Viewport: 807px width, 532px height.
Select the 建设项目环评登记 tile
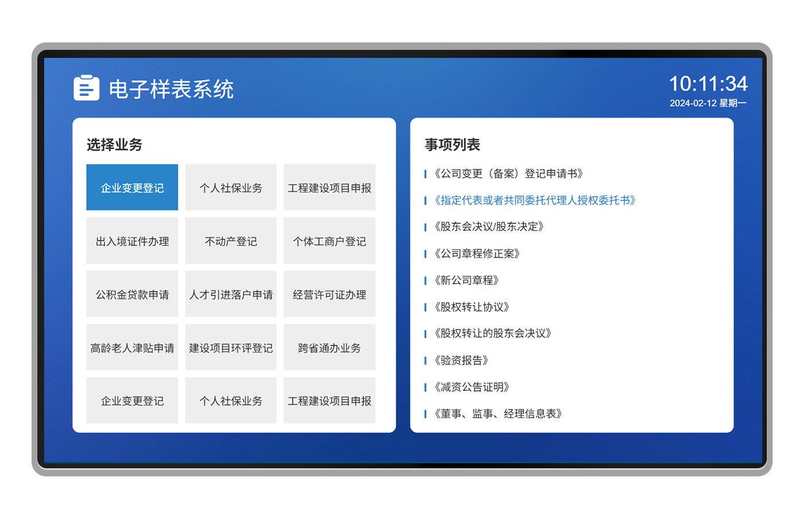click(x=231, y=348)
